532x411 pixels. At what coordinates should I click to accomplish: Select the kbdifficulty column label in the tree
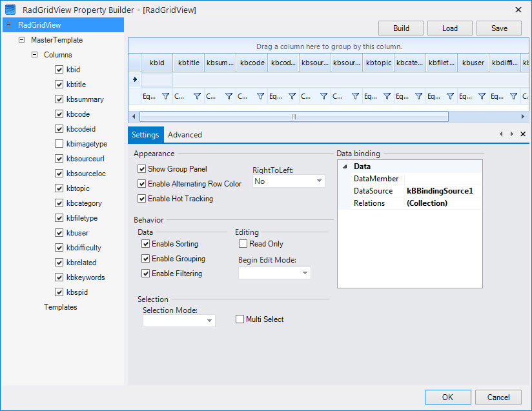click(84, 248)
